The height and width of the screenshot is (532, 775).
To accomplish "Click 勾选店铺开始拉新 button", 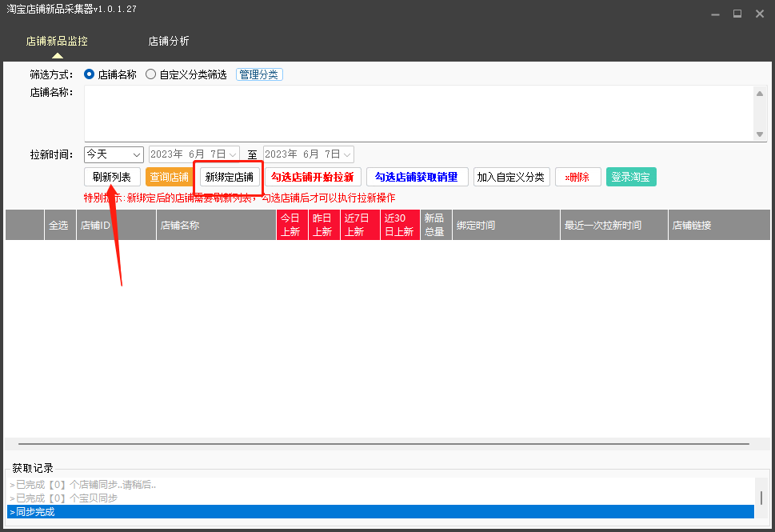I will point(313,177).
